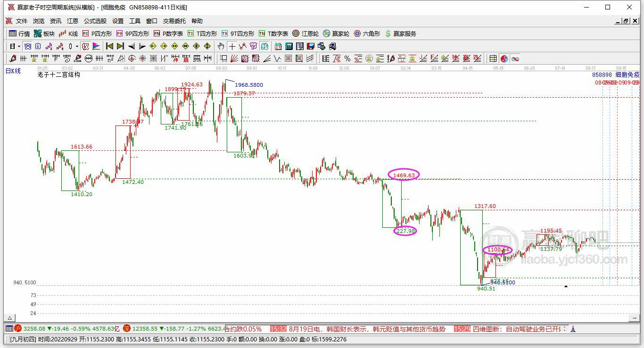This screenshot has width=644, height=348.
Task: Open the 六角形 hexagon tool
Action: coord(367,33)
